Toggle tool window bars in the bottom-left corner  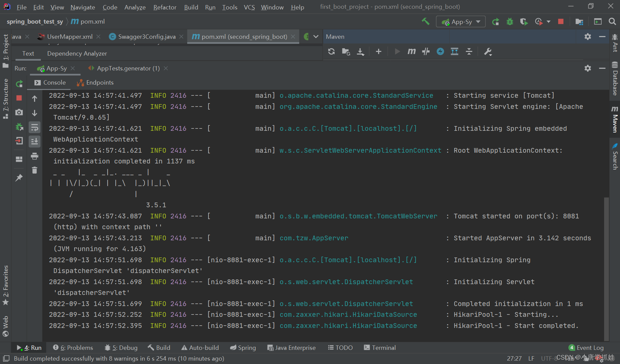6,358
